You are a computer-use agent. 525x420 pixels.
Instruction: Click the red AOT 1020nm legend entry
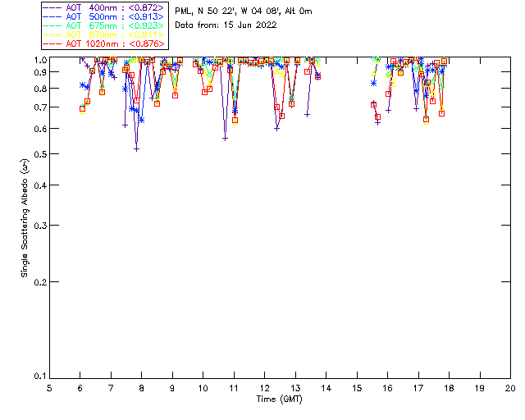click(103, 43)
